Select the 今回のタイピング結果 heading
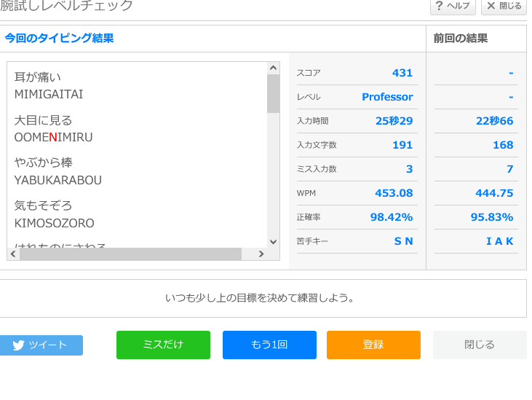 (59, 39)
